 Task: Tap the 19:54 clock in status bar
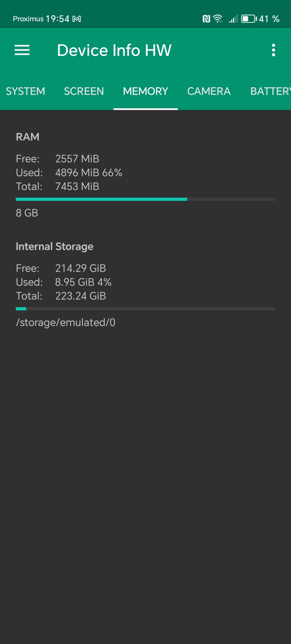57,19
